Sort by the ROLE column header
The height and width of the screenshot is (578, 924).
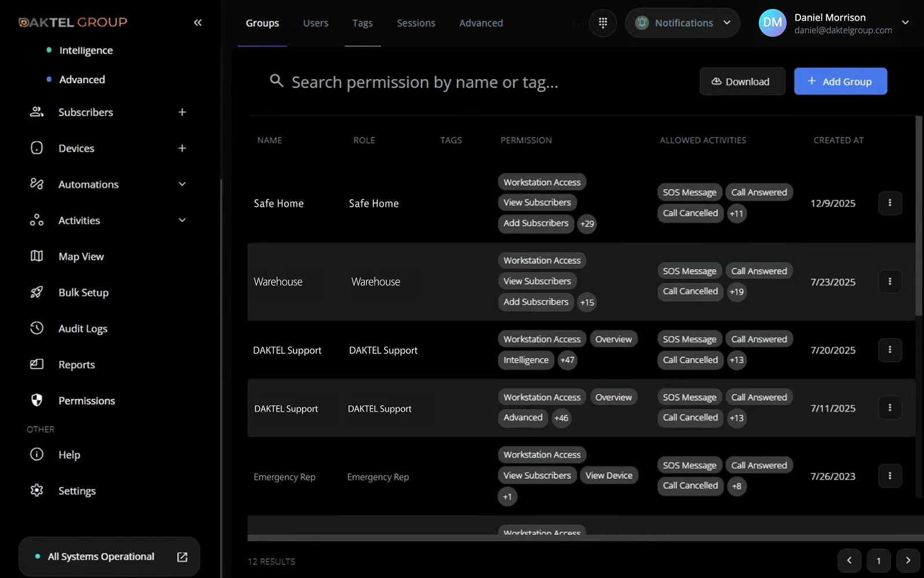[x=364, y=140]
